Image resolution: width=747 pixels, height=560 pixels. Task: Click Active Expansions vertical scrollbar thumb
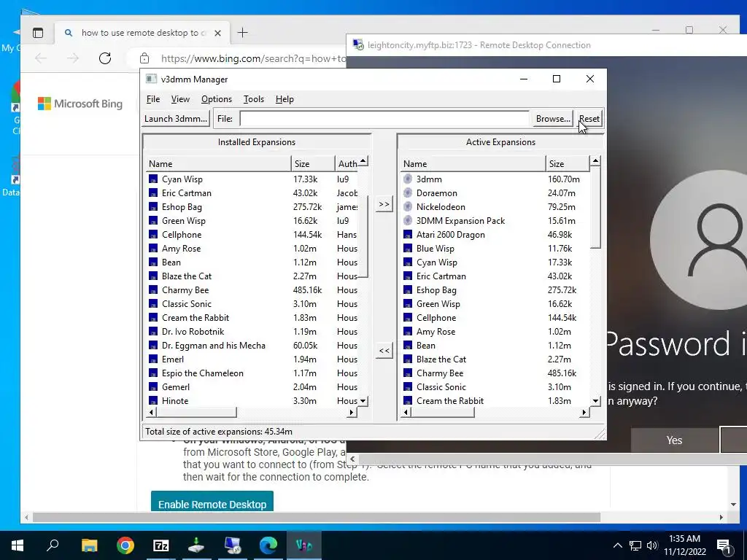click(x=595, y=207)
